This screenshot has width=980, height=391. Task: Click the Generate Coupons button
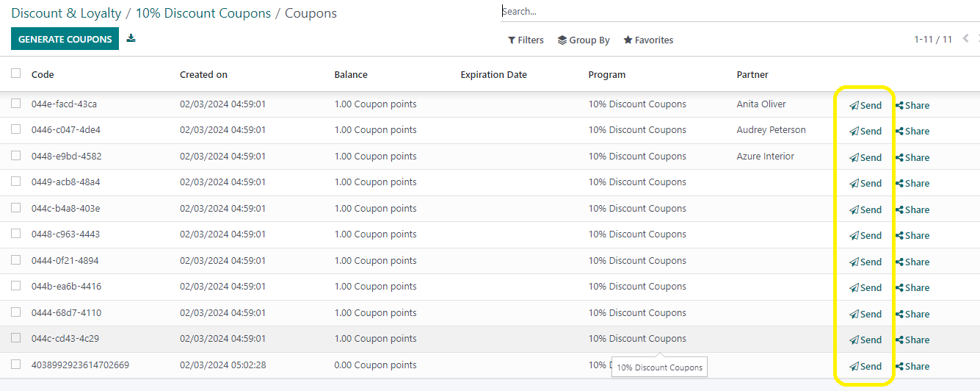coord(65,39)
